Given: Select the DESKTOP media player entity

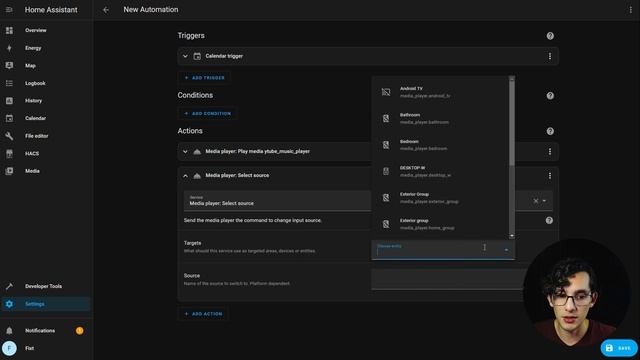Looking at the screenshot, I should [x=441, y=171].
